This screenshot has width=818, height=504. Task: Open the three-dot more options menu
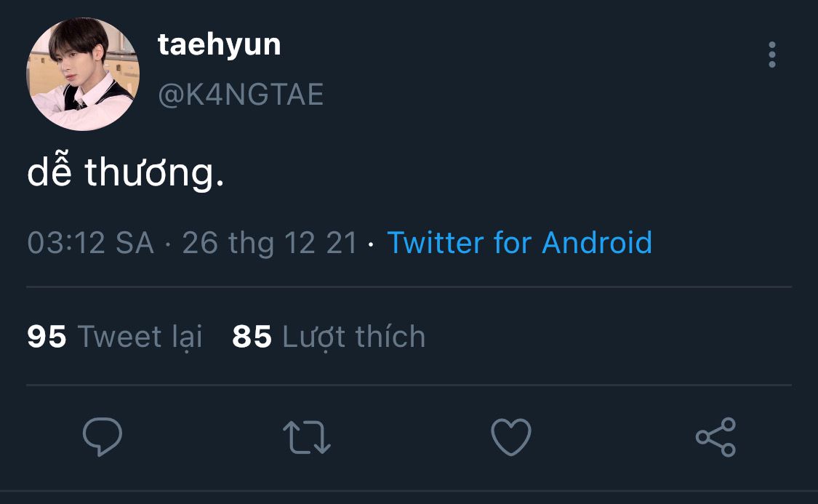[x=772, y=55]
